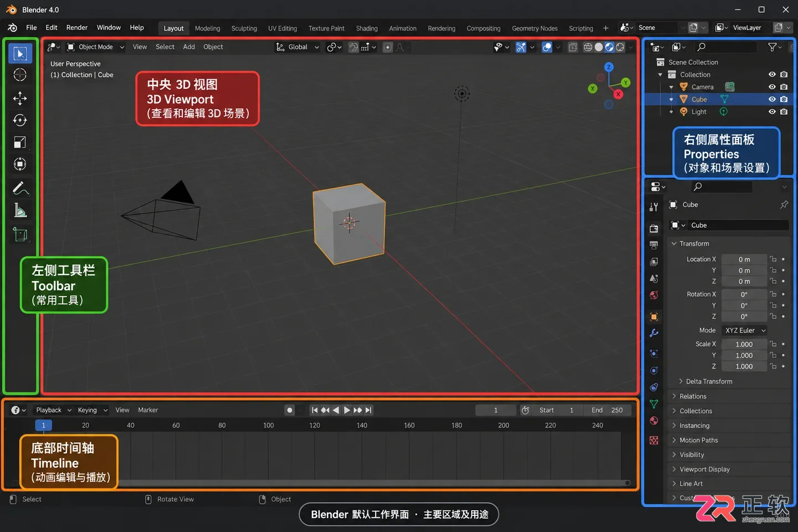
Task: Click the Scale X value slider
Action: click(744, 344)
